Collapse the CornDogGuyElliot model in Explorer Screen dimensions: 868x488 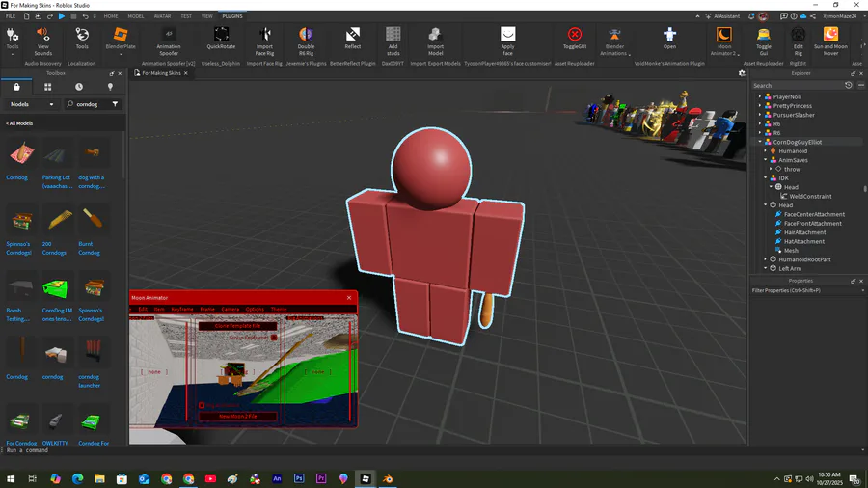coord(760,142)
